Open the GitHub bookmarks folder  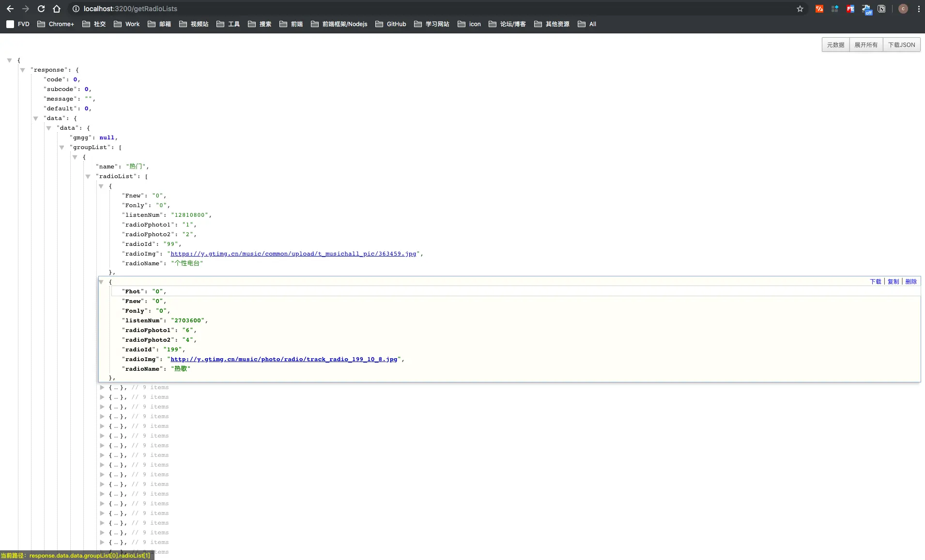click(391, 24)
